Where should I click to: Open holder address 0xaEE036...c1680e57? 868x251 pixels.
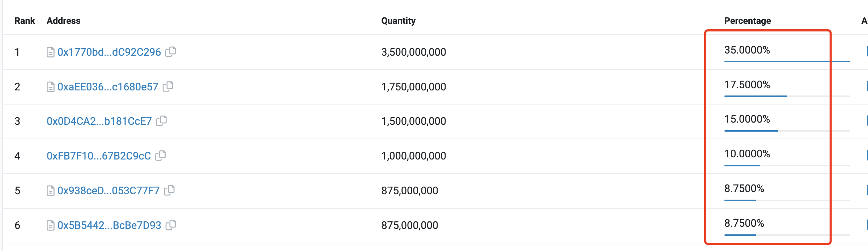tap(109, 86)
